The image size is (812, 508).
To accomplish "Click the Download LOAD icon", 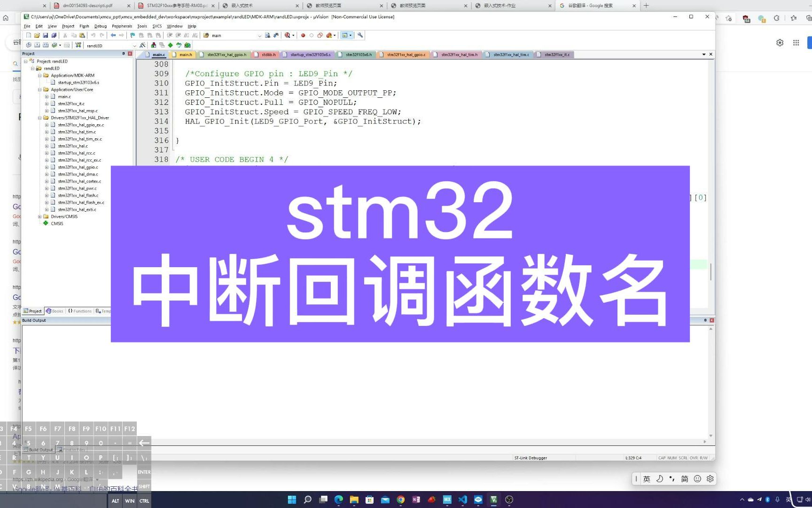I will 78,45.
